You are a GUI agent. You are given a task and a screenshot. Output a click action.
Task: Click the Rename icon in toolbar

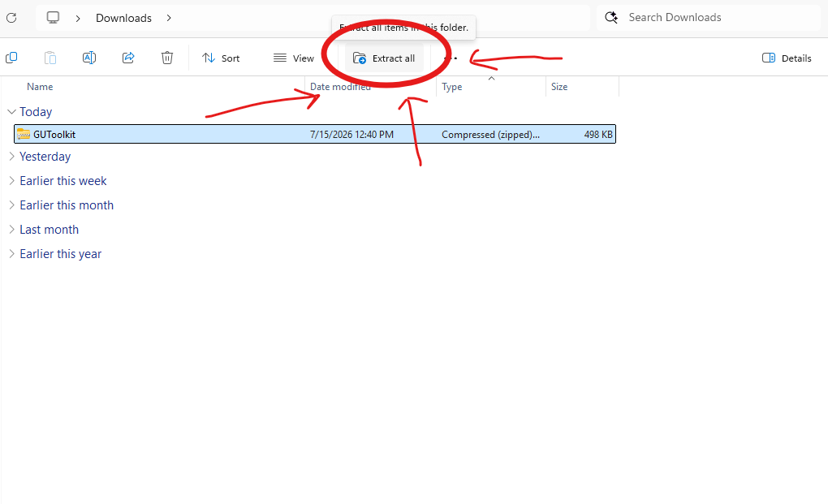tap(89, 58)
